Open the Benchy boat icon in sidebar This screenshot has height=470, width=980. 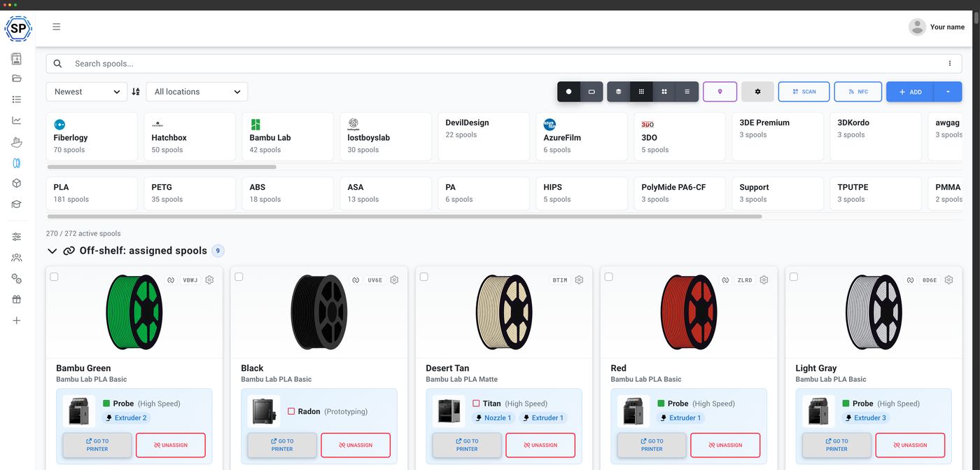tap(17, 141)
